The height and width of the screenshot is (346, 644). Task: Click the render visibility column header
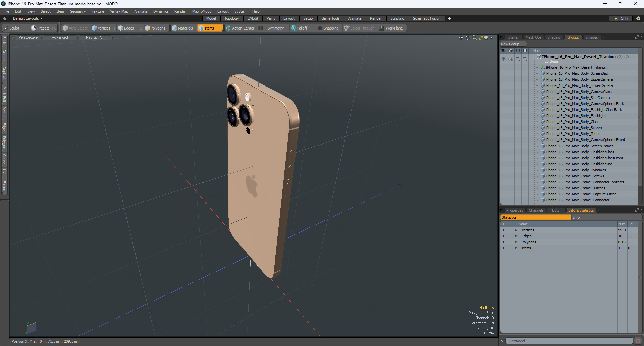511,51
